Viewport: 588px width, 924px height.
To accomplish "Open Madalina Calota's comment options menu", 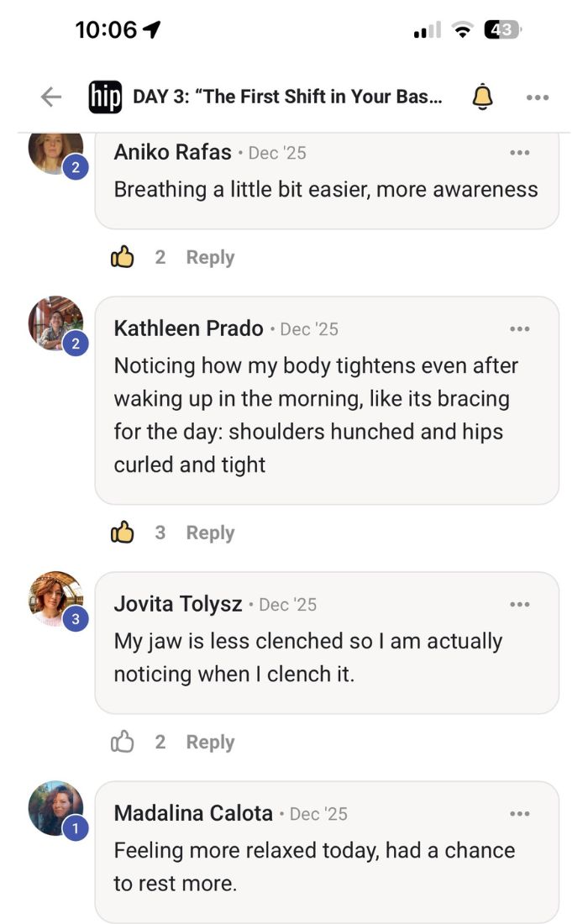I will [520, 813].
